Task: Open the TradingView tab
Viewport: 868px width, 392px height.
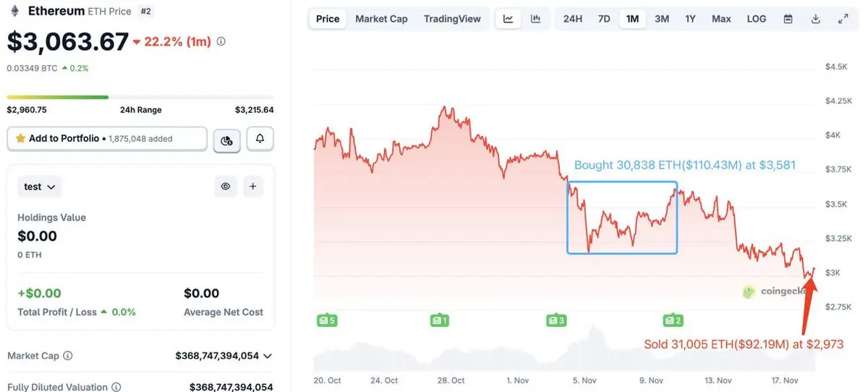Action: (x=452, y=19)
